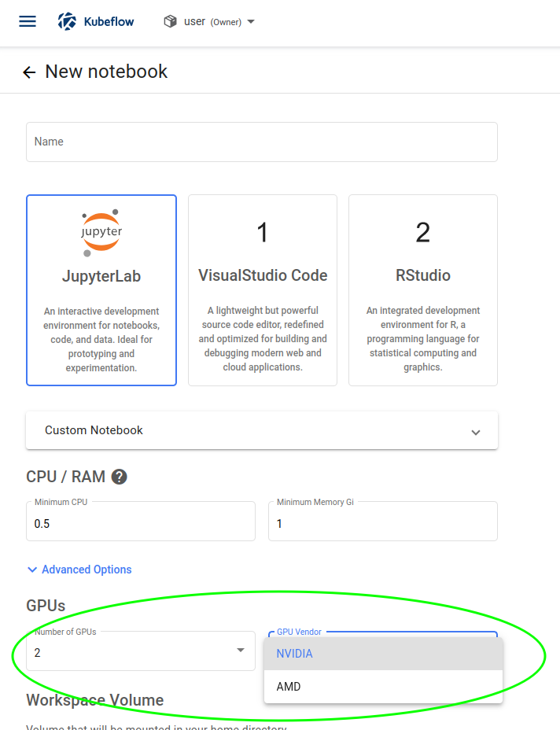Viewport: 560px width, 730px height.
Task: Open the user (Owner) namespace dropdown arrow
Action: 251,22
